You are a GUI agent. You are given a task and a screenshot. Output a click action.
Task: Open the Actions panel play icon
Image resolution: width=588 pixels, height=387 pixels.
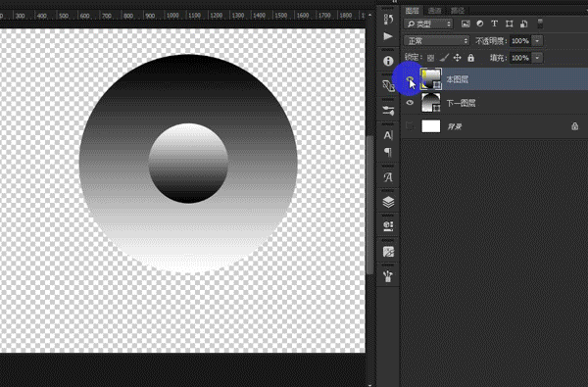point(388,36)
